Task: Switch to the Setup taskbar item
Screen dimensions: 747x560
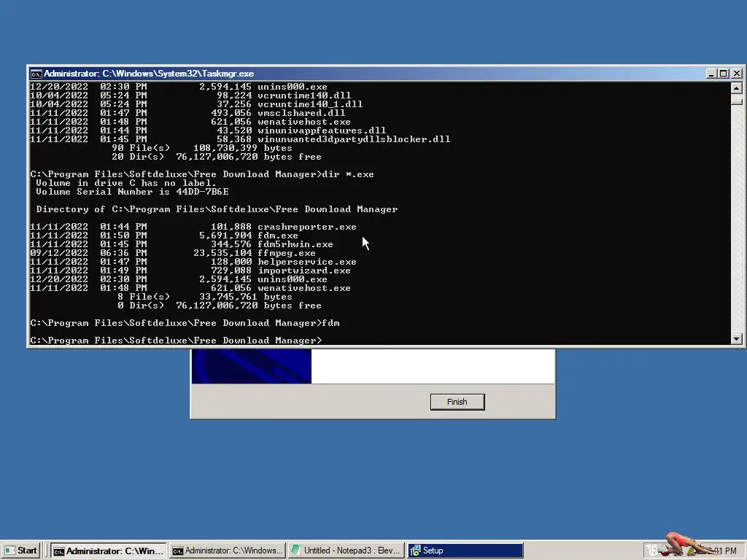Action: pyautogui.click(x=465, y=551)
